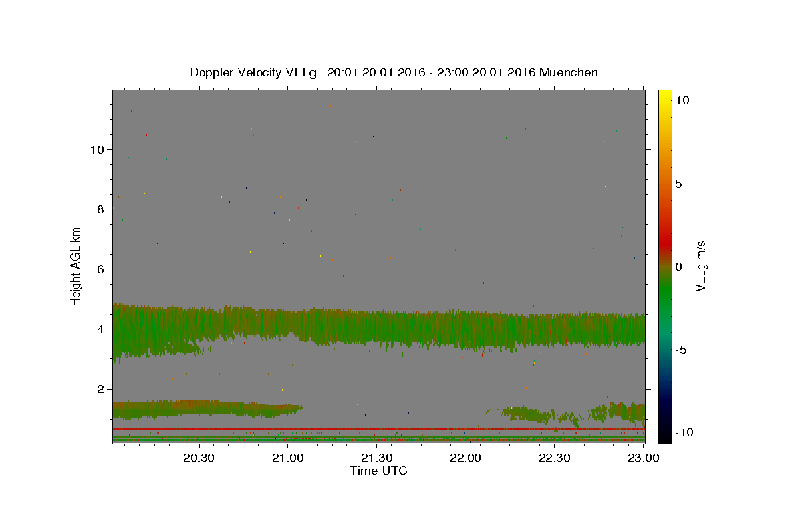Image resolution: width=798 pixels, height=532 pixels.
Task: Pick the black bottom of the colorbar
Action: click(664, 438)
